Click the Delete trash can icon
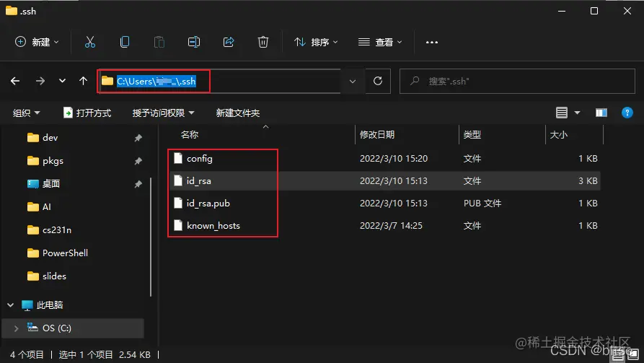 263,42
